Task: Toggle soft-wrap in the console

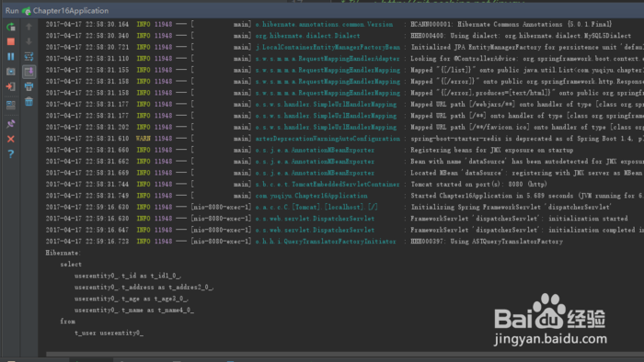Action: [x=29, y=57]
